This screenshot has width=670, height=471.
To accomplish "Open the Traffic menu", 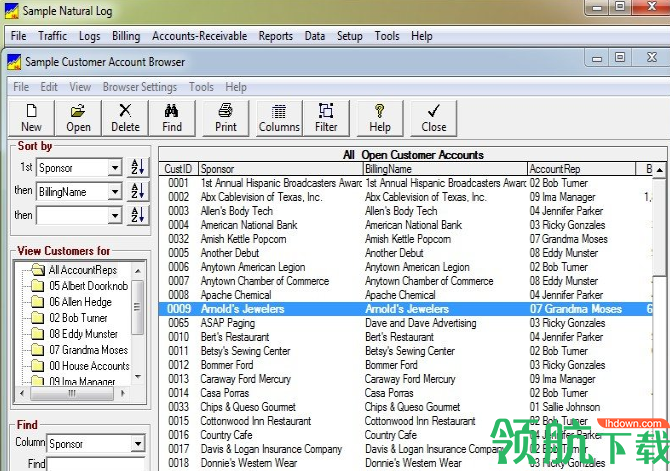I will (53, 36).
